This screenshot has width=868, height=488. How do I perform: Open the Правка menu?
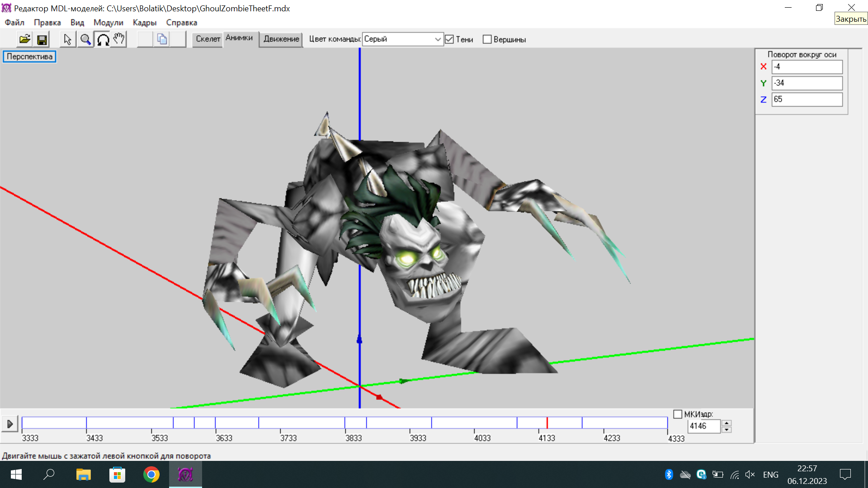[x=47, y=23]
